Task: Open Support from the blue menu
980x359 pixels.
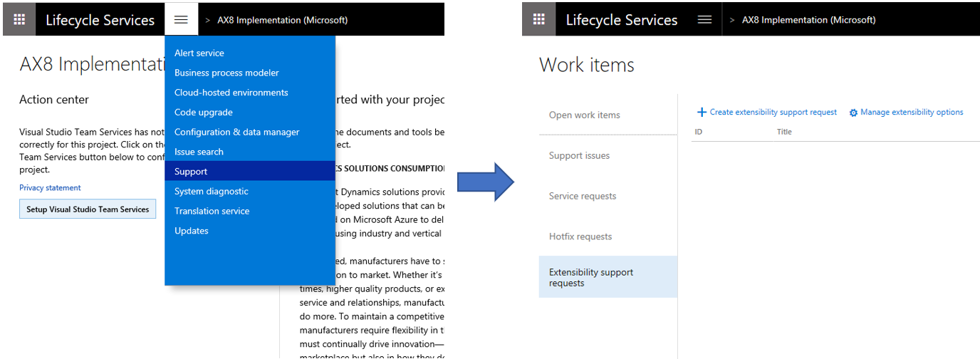Action: click(249, 171)
